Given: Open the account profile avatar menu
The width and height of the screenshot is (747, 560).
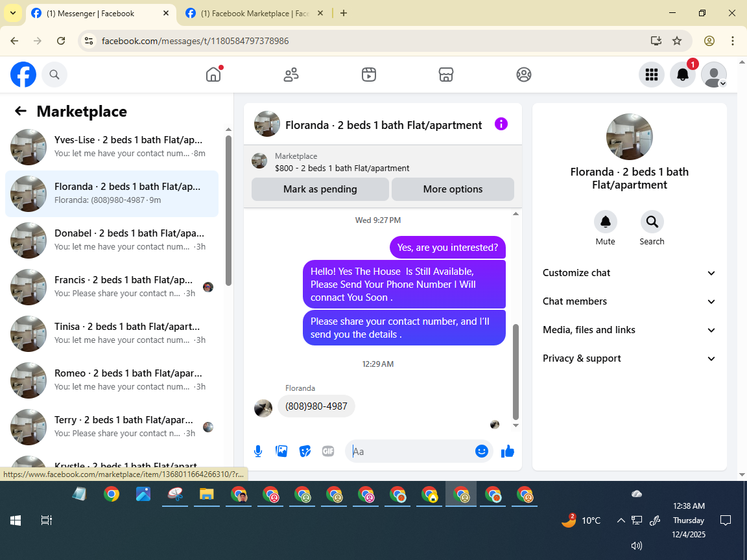Looking at the screenshot, I should pos(714,75).
